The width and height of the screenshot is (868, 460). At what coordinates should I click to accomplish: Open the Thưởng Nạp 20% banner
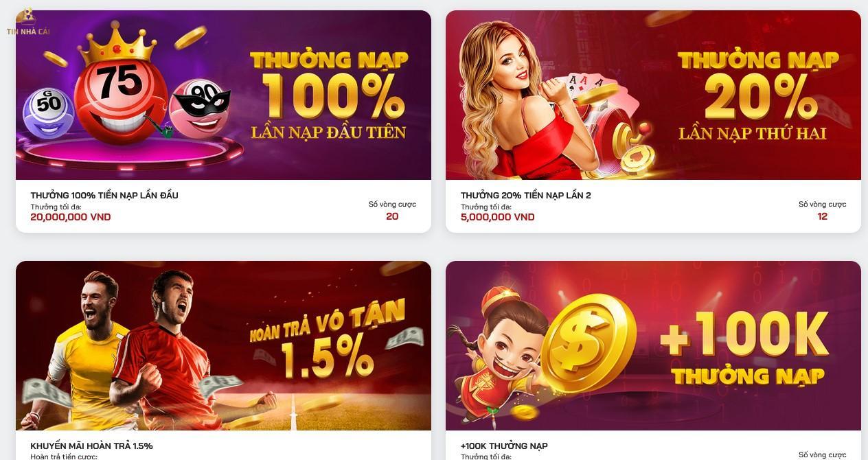pos(653,95)
